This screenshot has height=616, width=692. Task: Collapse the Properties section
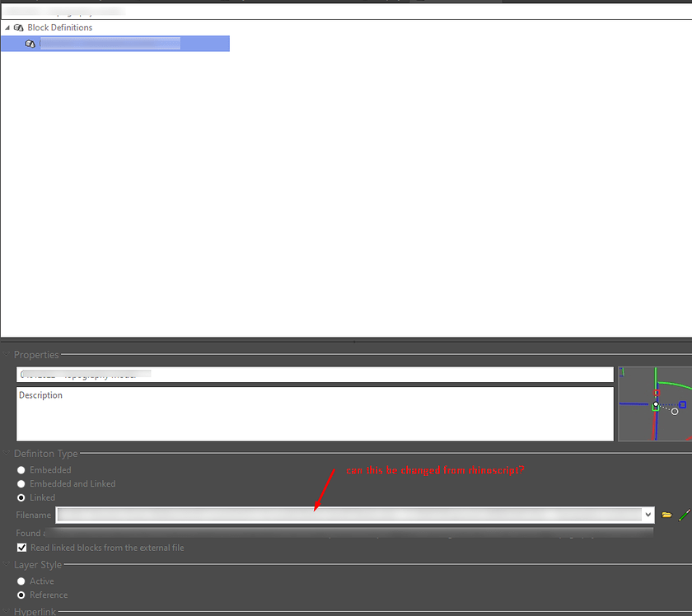pyautogui.click(x=7, y=354)
